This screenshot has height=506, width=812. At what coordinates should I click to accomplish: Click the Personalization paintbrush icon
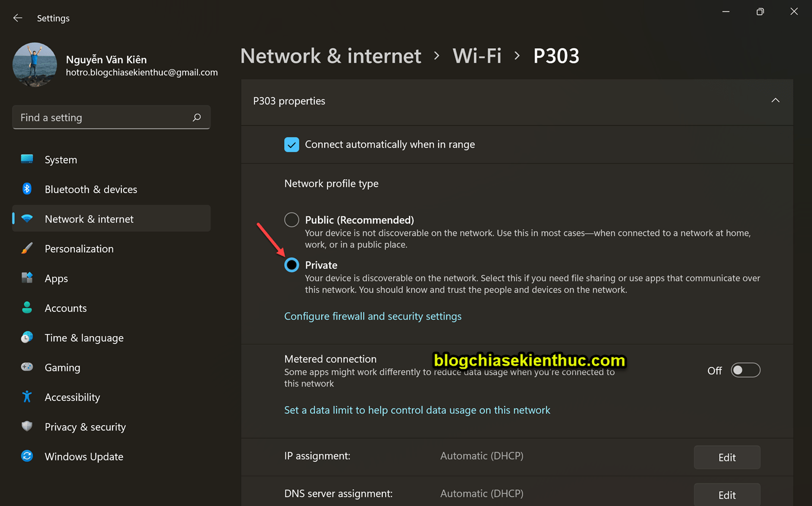[x=27, y=249]
